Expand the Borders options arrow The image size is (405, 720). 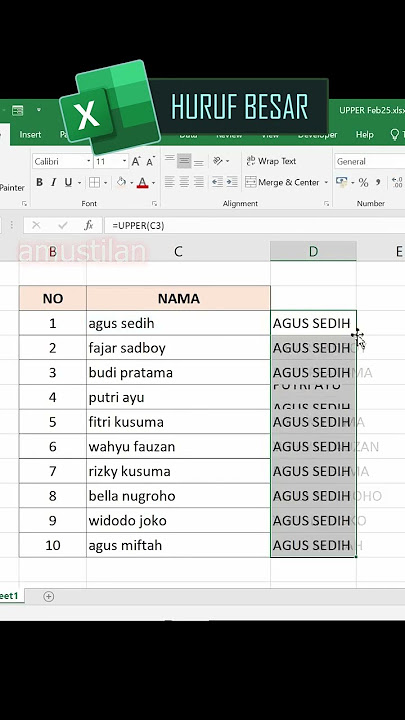coord(105,183)
